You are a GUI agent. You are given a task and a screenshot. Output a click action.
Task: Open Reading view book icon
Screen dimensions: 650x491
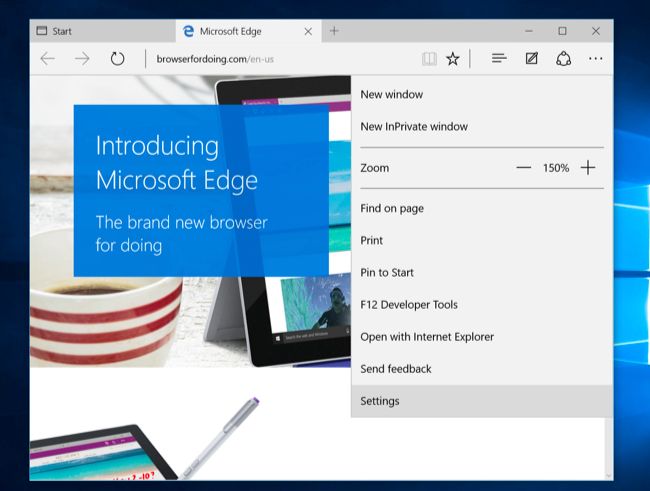pyautogui.click(x=429, y=59)
